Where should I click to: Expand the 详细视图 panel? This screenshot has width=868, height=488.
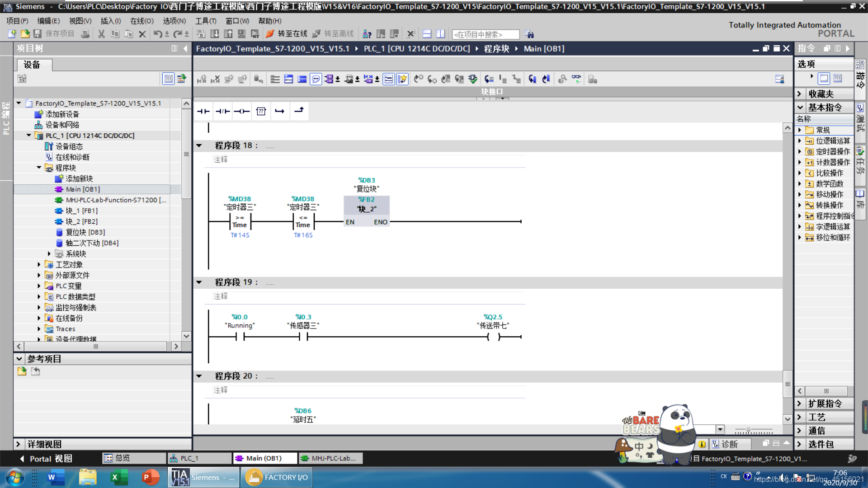(19, 444)
